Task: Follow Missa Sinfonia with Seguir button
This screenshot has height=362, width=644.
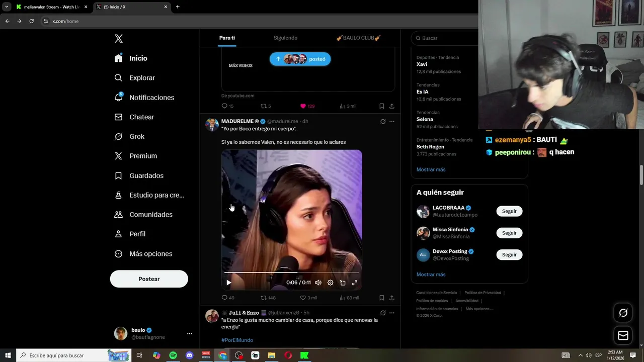Action: pos(509,233)
